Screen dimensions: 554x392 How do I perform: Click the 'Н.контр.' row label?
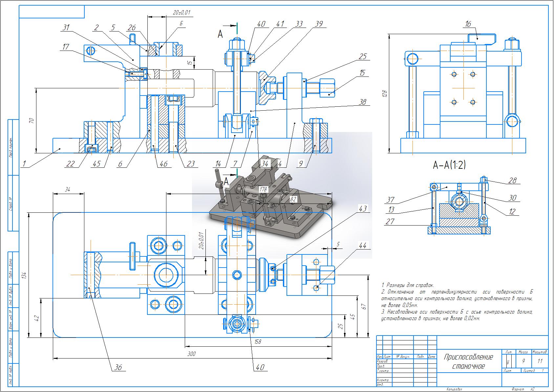point(383,380)
